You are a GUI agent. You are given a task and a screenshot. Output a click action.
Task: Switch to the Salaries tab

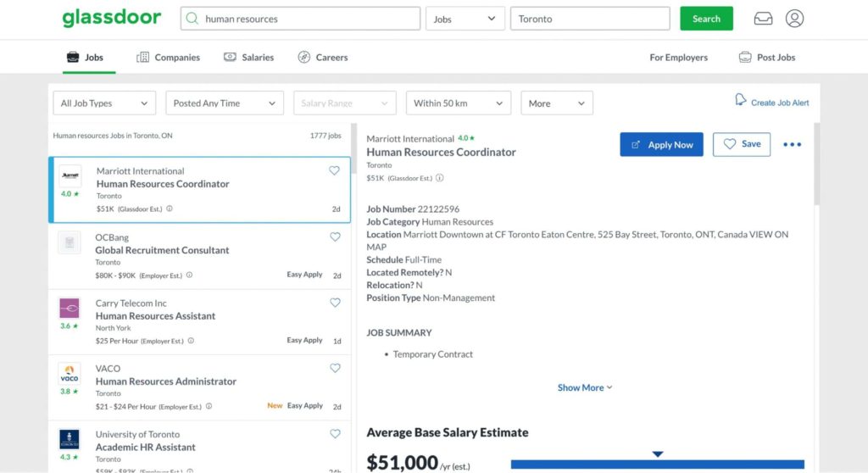point(248,57)
